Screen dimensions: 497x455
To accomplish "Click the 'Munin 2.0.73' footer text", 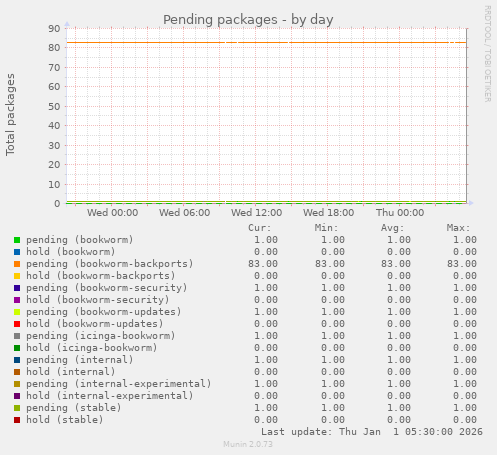I will [248, 444].
